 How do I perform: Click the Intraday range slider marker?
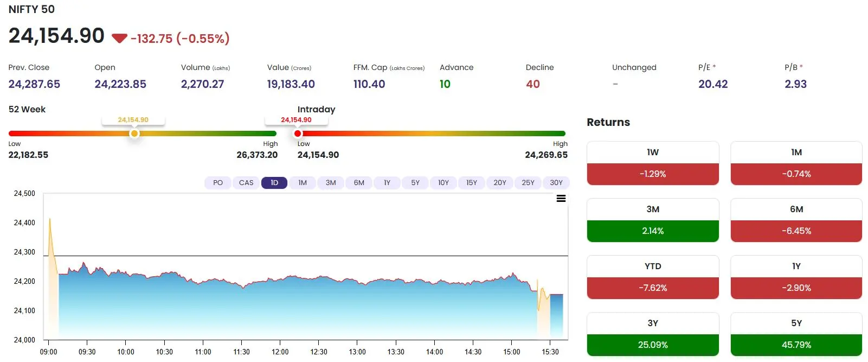[x=298, y=134]
